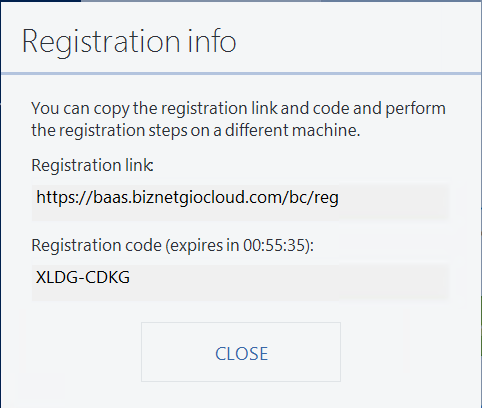Click the 'You can copy the registration link' sentence
This screenshot has width=482, height=408.
238,109
